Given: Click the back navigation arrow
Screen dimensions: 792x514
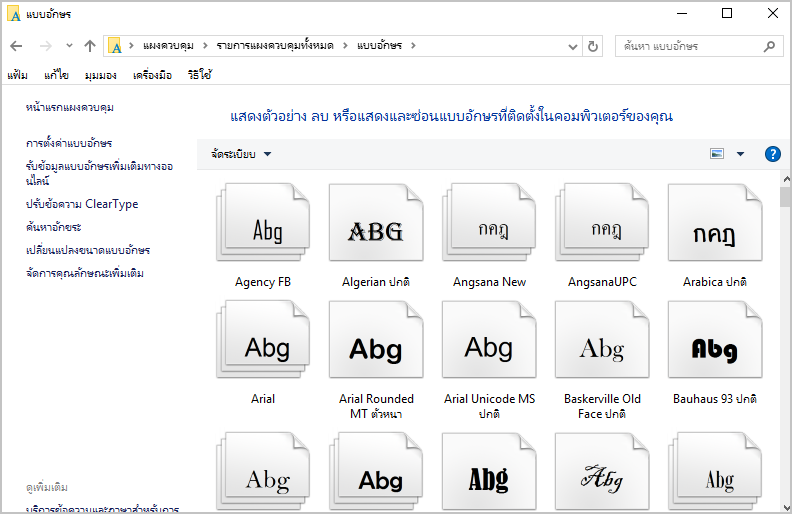Looking at the screenshot, I should (x=16, y=46).
